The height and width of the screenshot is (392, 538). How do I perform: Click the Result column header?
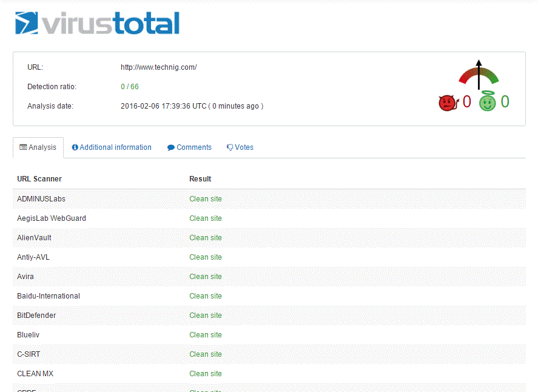tap(200, 179)
